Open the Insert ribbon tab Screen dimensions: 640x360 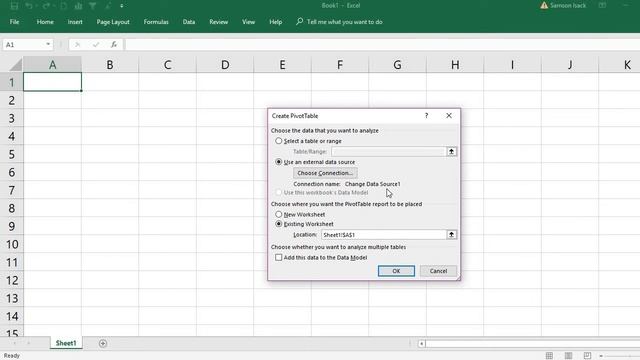[75, 22]
